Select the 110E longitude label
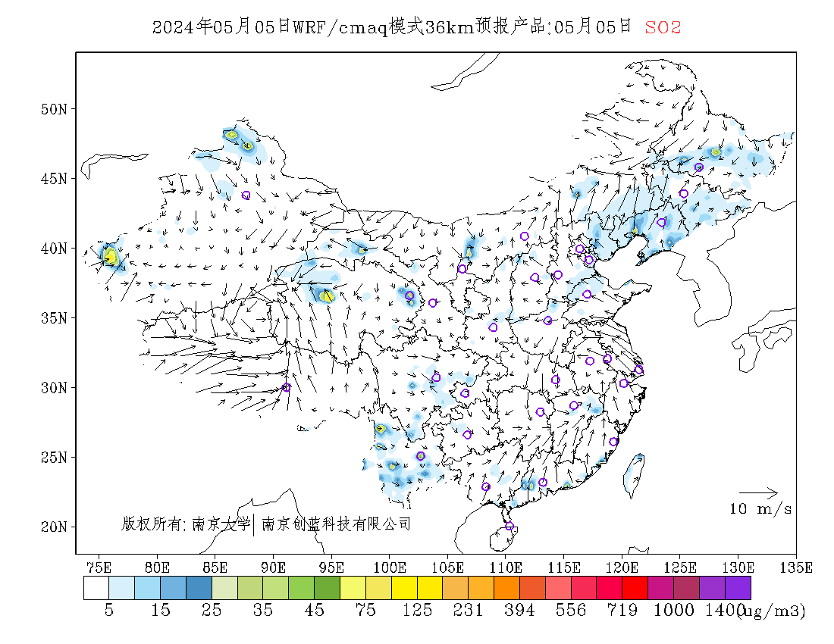 [505, 567]
